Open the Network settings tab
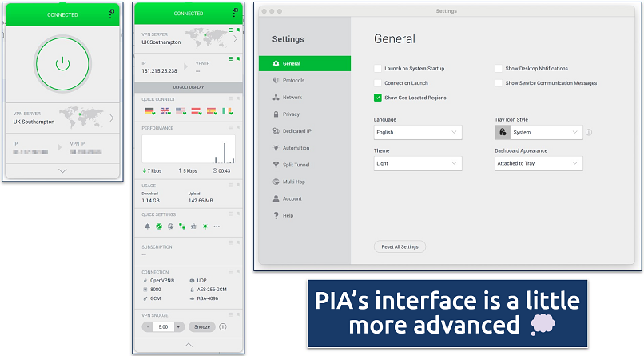The width and height of the screenshot is (644, 356). (x=304, y=97)
